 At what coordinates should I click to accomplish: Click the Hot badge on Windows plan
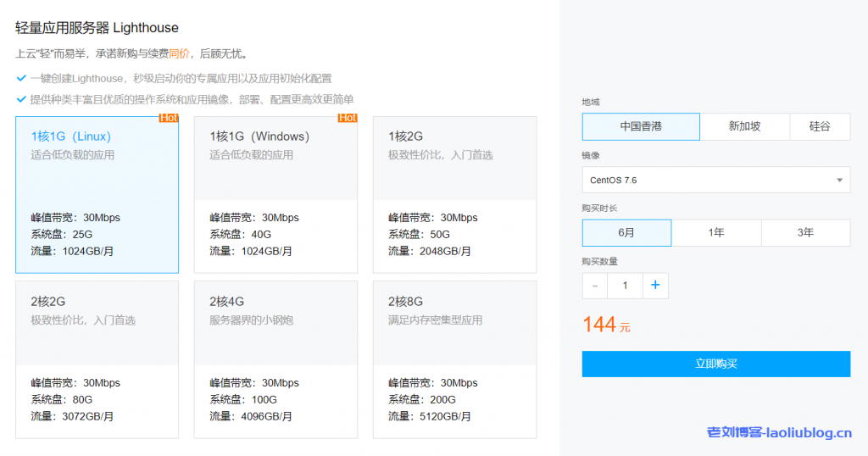tap(348, 118)
